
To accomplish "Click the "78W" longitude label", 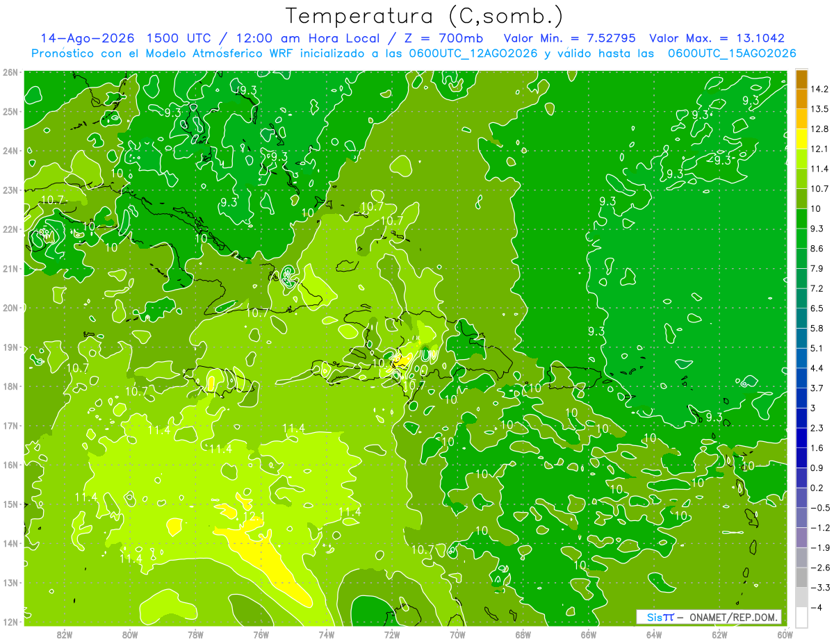I will [195, 634].
